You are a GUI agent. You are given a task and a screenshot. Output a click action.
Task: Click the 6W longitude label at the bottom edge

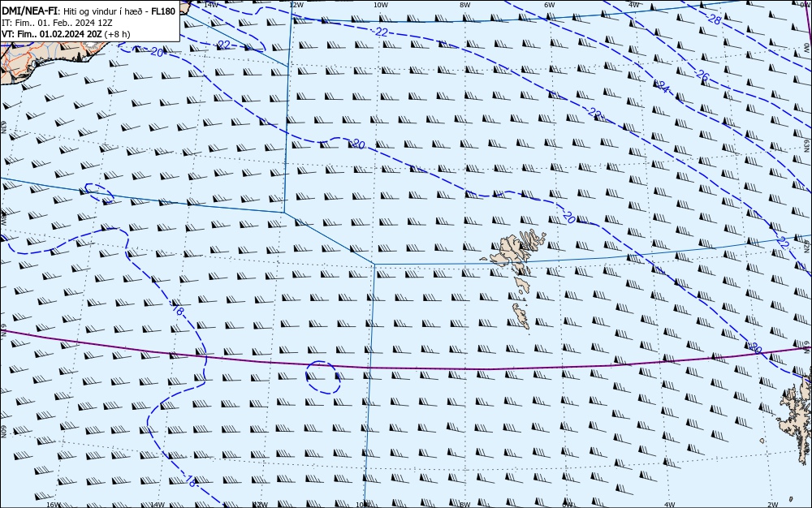coord(567,505)
